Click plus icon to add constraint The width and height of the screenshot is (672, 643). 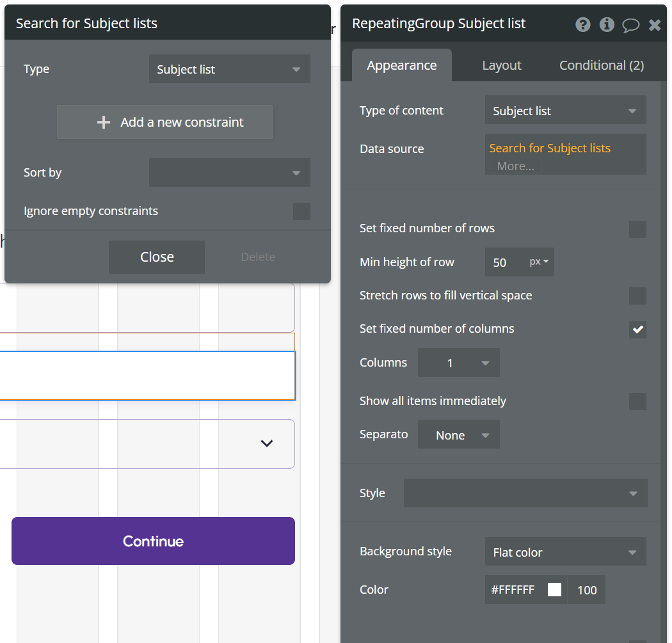pos(104,122)
